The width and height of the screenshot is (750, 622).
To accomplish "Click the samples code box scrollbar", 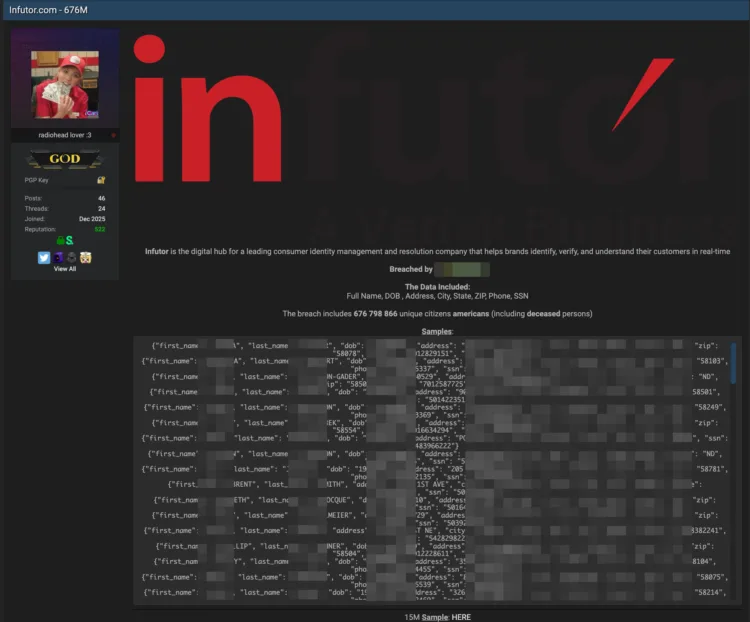I will pos(733,362).
